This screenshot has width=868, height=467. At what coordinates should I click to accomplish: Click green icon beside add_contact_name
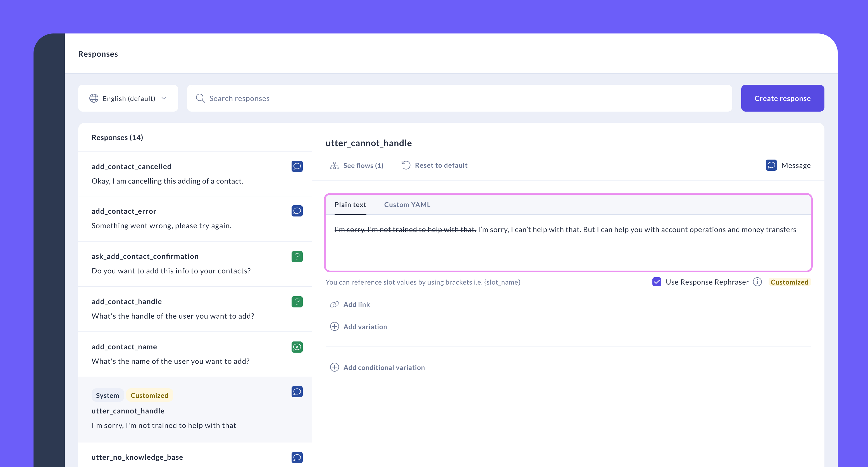point(297,347)
